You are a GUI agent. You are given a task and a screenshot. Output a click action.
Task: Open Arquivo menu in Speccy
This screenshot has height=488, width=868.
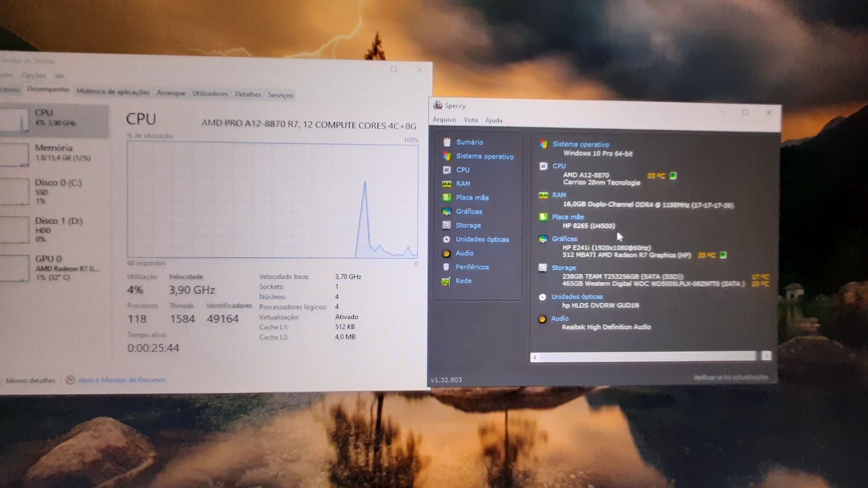[444, 120]
